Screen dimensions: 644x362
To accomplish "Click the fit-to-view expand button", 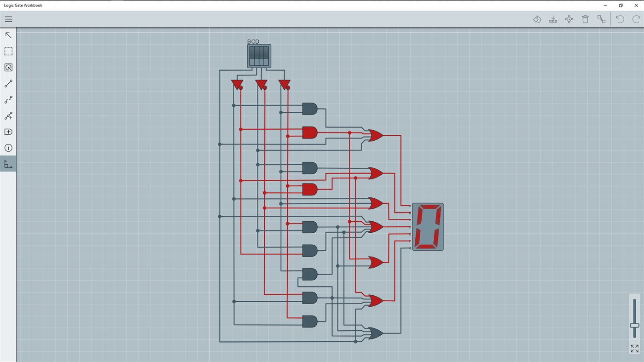I will coord(634,348).
